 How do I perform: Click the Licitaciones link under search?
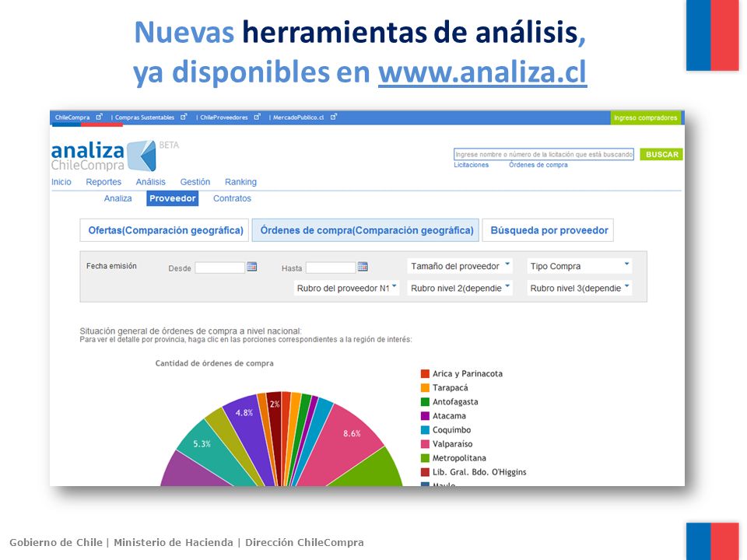[472, 165]
